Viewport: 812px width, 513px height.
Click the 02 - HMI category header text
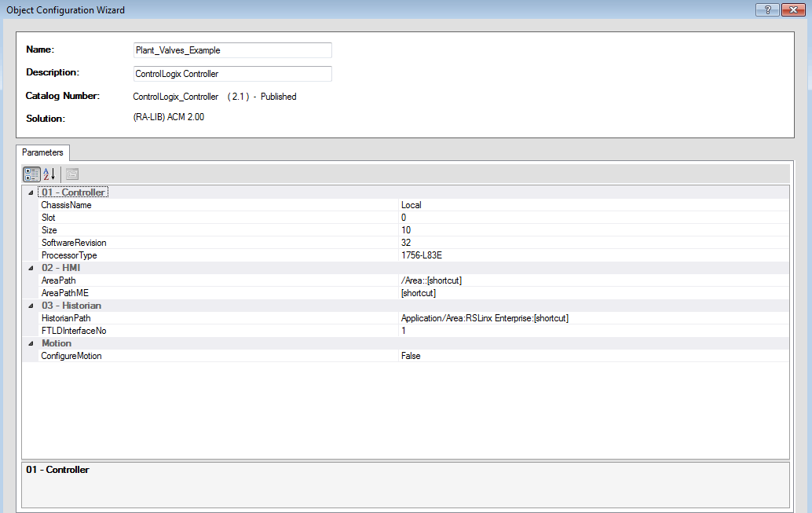click(61, 268)
